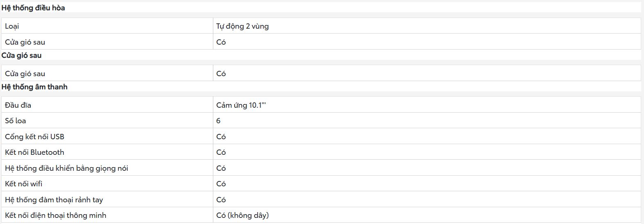Click the 'Có (không dây)' value
This screenshot has width=644, height=224.
(242, 215)
